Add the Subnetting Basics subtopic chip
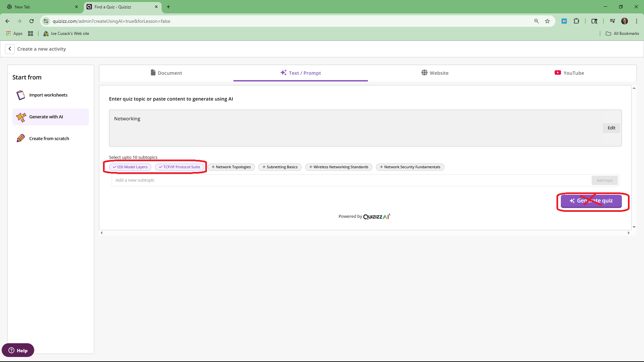Viewport: 644px width, 362px height. click(280, 167)
